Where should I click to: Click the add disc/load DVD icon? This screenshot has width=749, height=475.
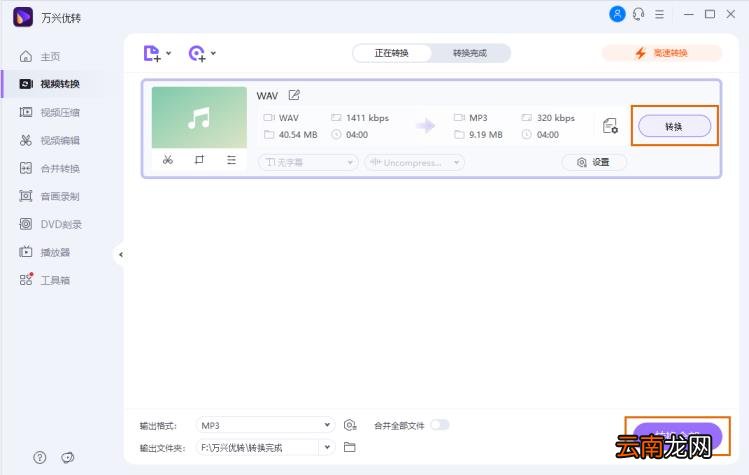197,54
